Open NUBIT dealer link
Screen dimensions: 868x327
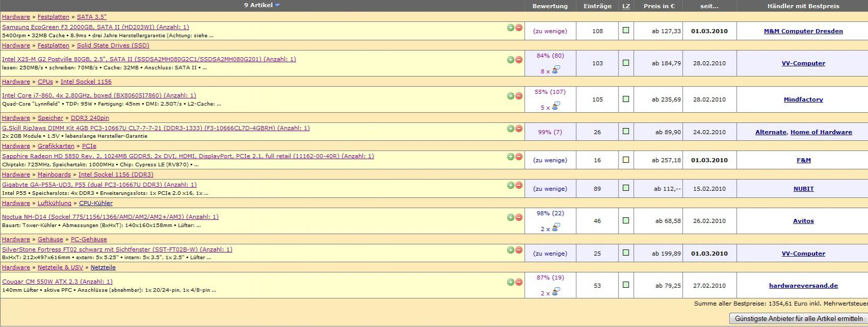pyautogui.click(x=803, y=189)
